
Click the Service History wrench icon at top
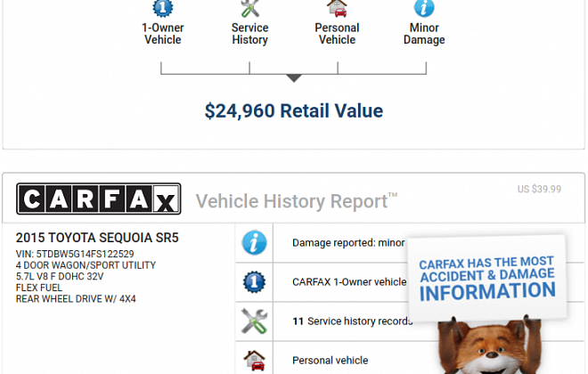[x=249, y=8]
